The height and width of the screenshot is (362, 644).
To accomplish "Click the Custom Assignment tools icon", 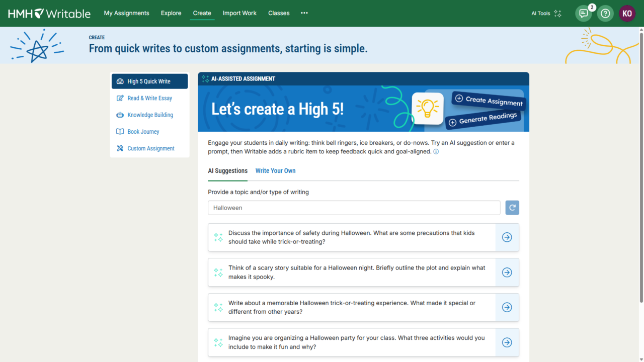I will pos(120,148).
